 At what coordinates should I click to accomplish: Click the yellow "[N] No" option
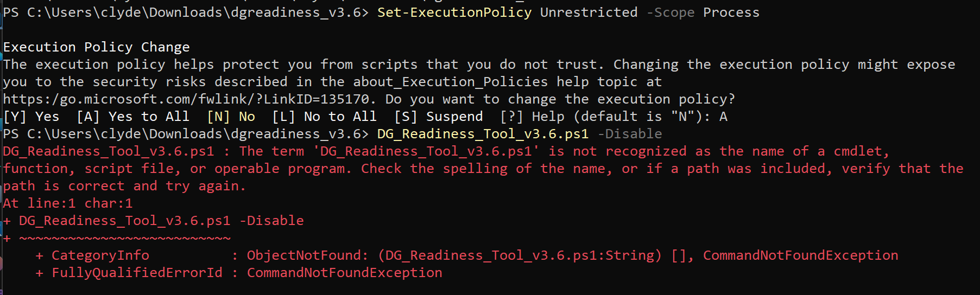(231, 117)
